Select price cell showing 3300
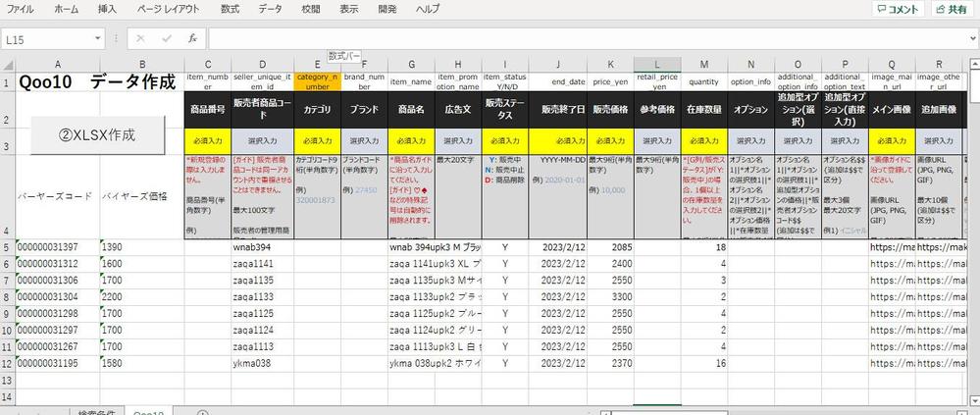This screenshot has width=980, height=415. click(610, 297)
